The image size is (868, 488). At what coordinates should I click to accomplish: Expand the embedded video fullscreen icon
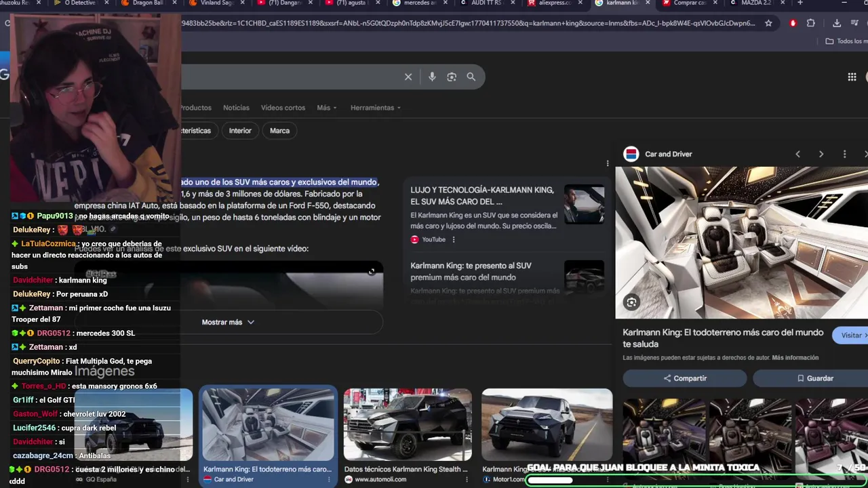(372, 272)
